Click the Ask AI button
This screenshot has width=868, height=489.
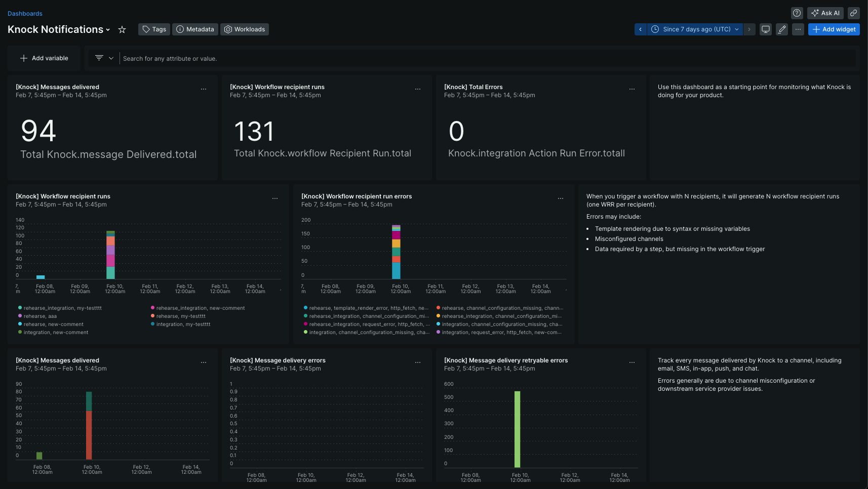tap(825, 13)
